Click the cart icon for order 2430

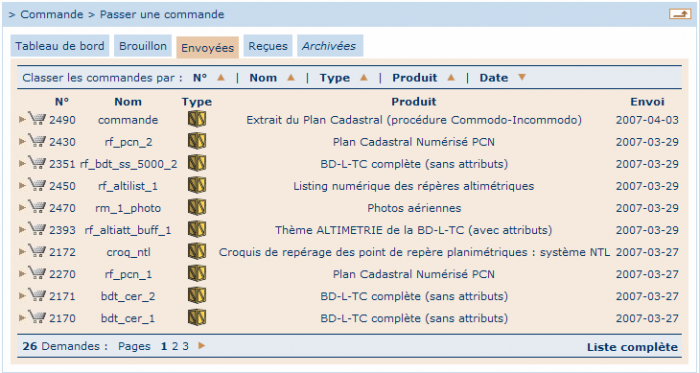click(37, 141)
